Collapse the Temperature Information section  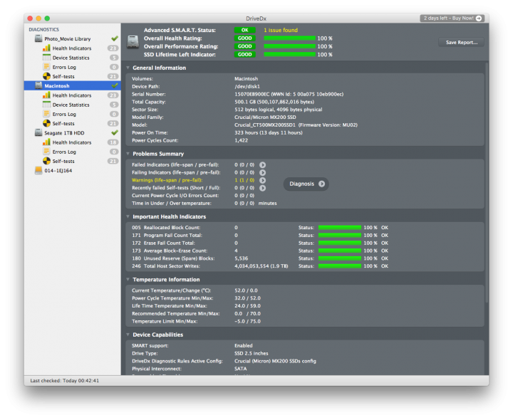click(128, 280)
